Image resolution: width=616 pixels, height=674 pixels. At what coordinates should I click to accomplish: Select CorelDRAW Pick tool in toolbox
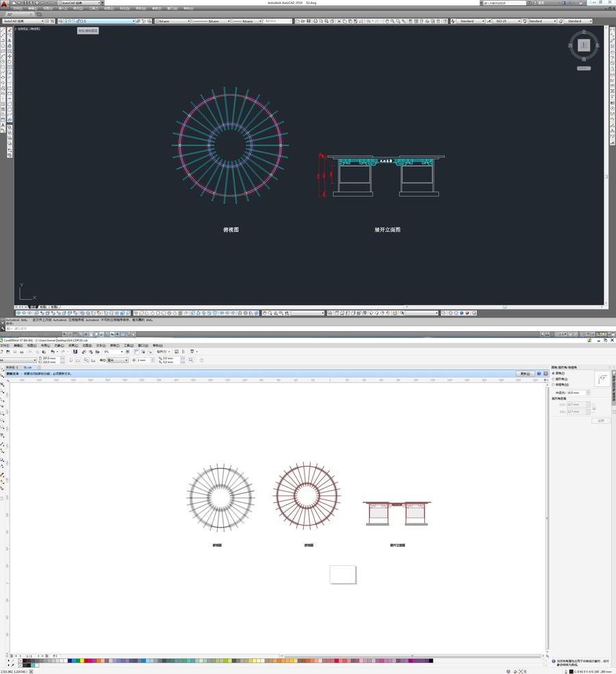point(2,369)
